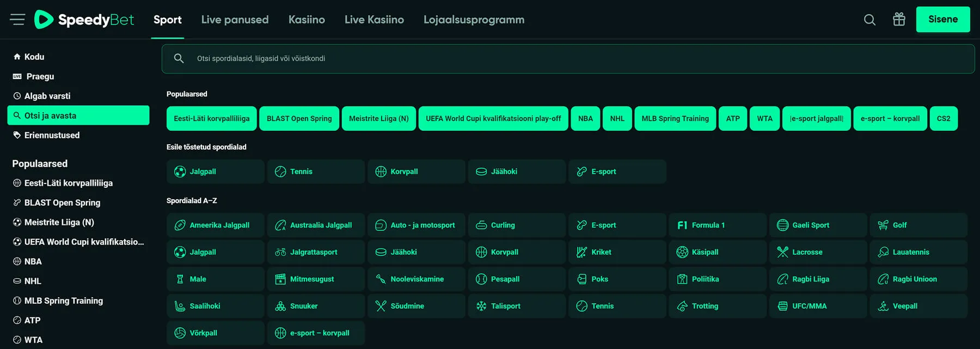Click the SpeedyBet logo

click(x=84, y=20)
